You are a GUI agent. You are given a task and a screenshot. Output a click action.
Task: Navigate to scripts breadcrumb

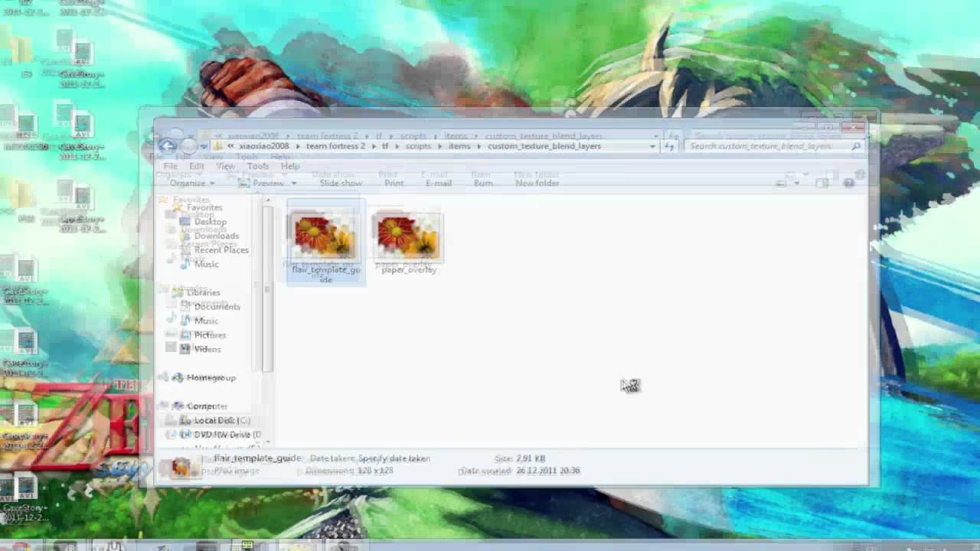coord(419,146)
